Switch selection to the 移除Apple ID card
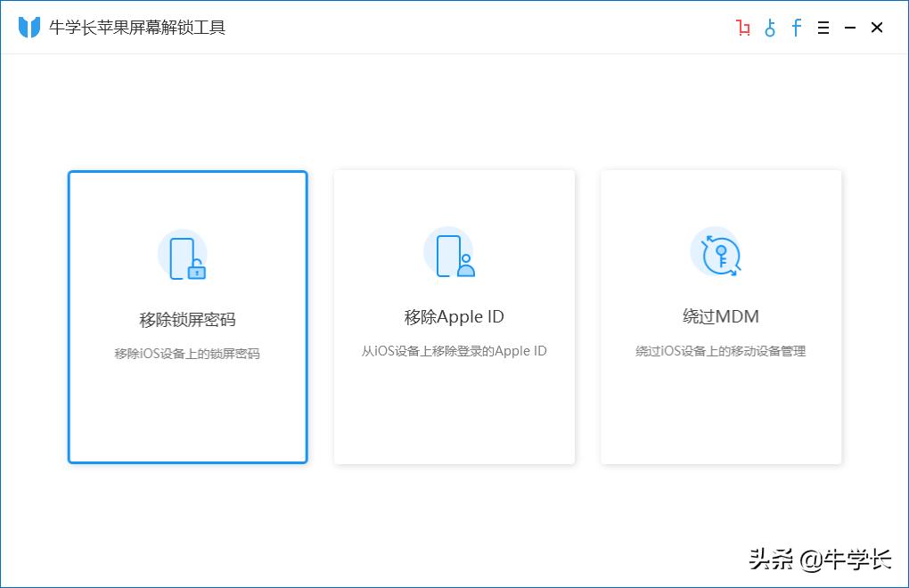909x588 pixels. click(454, 316)
